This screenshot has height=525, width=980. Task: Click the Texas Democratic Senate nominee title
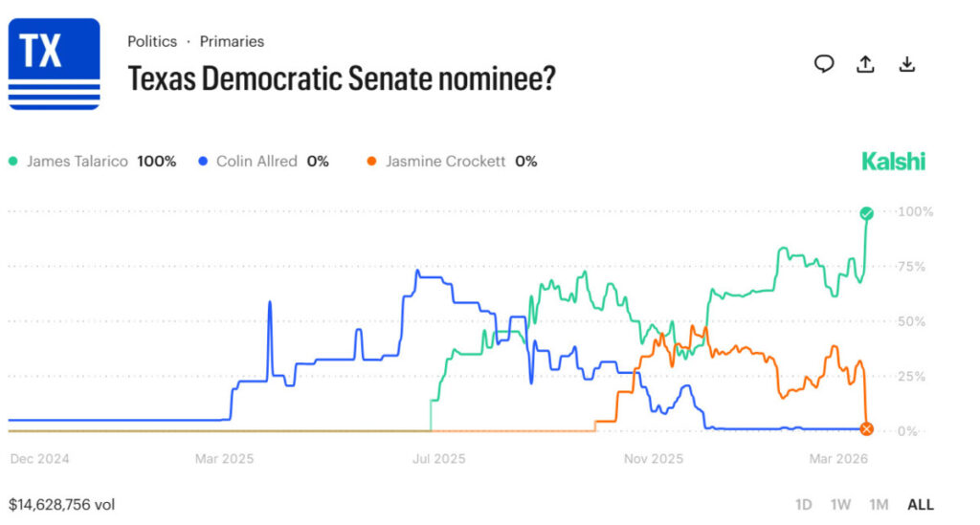(342, 78)
